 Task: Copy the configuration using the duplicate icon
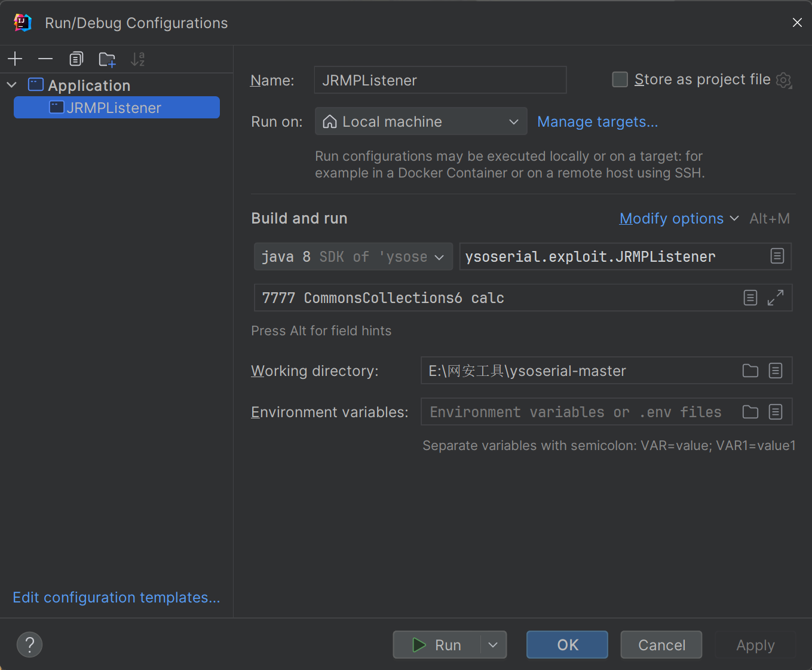click(x=76, y=59)
